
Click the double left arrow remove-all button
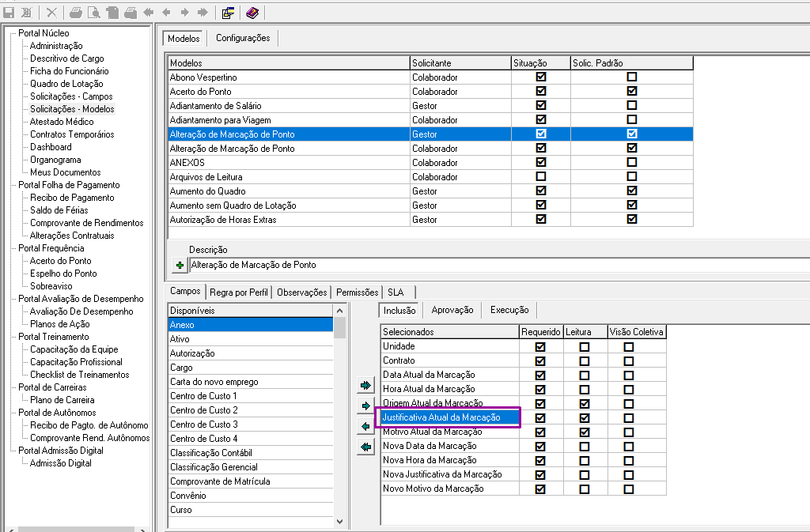pos(365,447)
